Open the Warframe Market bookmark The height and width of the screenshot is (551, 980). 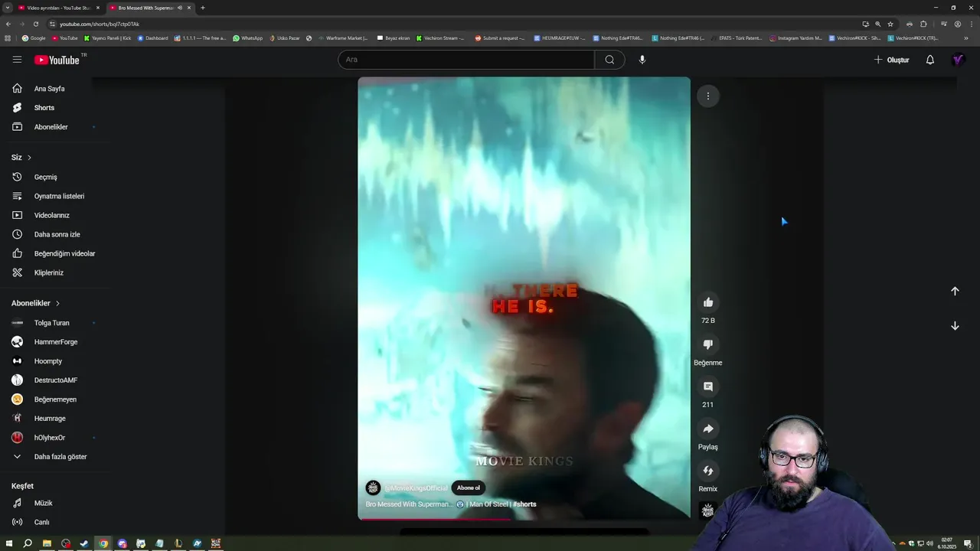coord(342,37)
